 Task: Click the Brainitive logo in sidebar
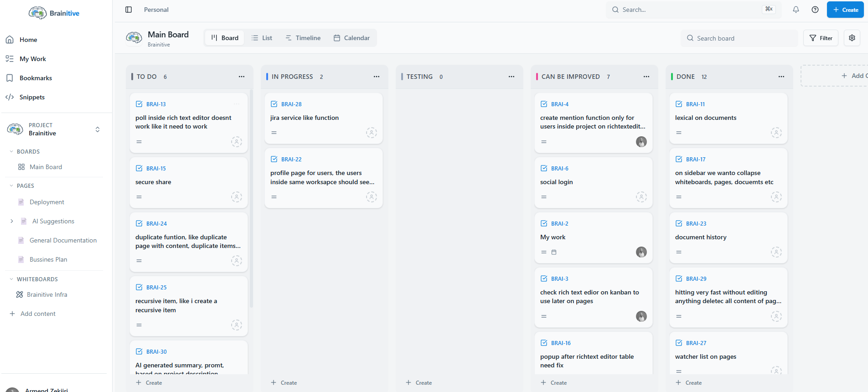coord(54,13)
